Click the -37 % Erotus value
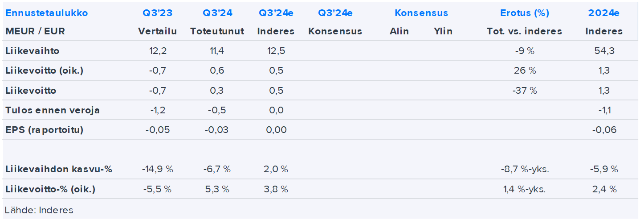 pos(524,91)
